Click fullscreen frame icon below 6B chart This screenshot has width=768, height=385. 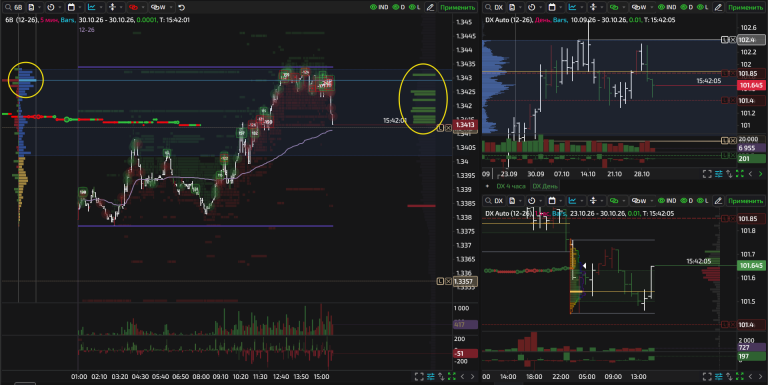point(419,377)
